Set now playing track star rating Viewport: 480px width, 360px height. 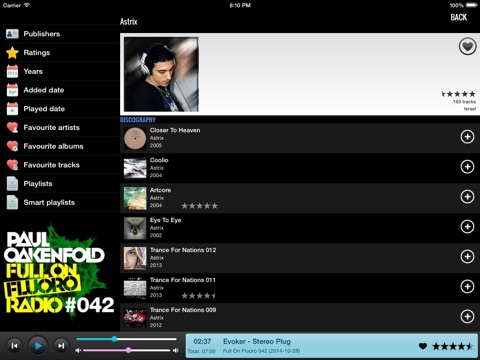point(452,346)
